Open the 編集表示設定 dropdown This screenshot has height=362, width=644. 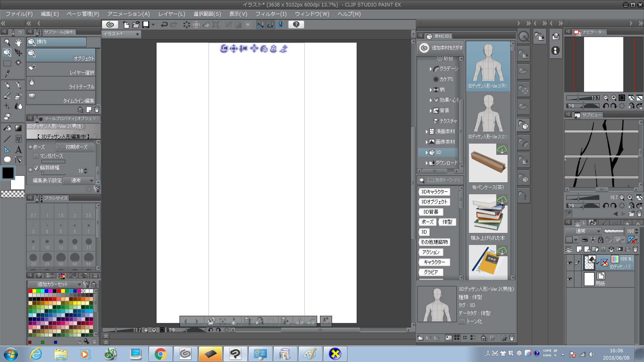(x=78, y=181)
